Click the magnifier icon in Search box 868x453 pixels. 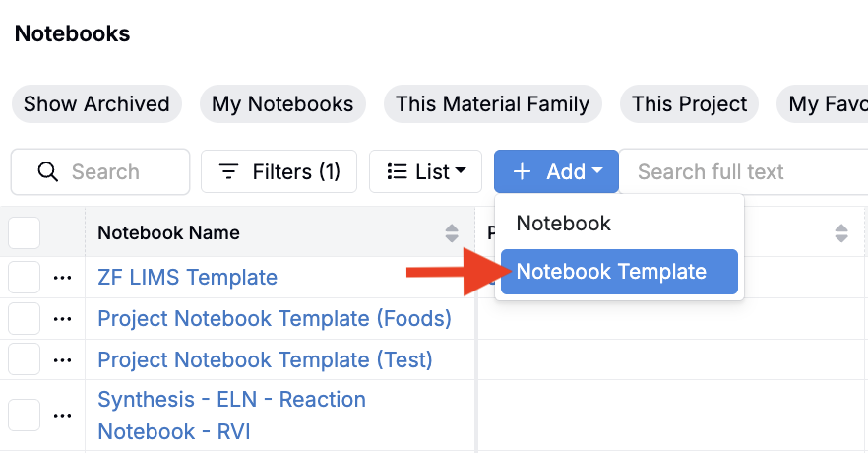pyautogui.click(x=47, y=172)
